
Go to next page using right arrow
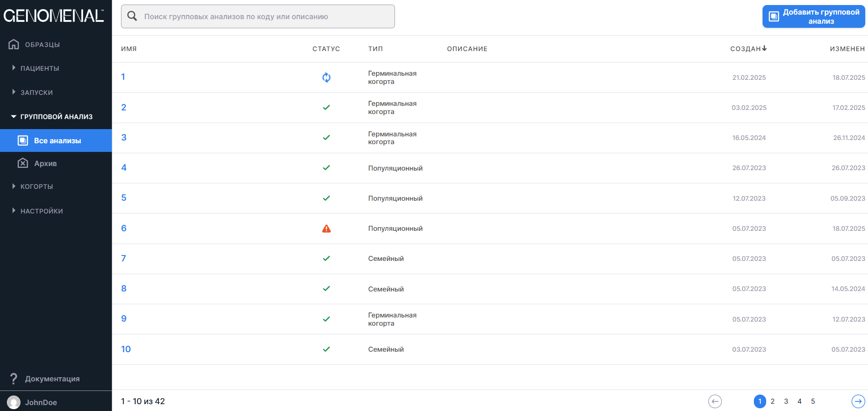858,401
